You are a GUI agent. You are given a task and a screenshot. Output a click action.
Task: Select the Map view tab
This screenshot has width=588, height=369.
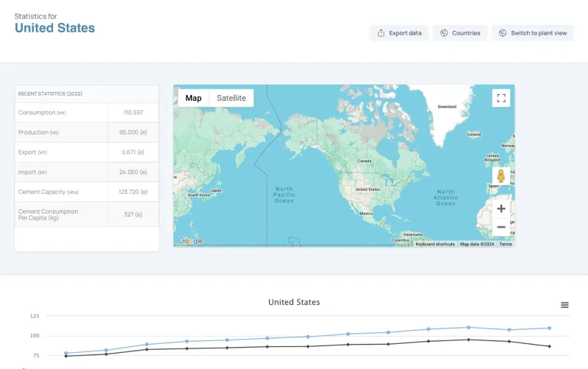point(193,98)
